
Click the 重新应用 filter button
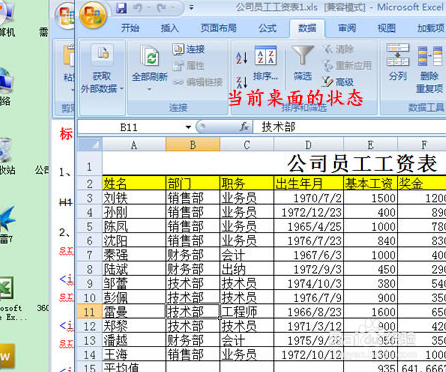[347, 65]
